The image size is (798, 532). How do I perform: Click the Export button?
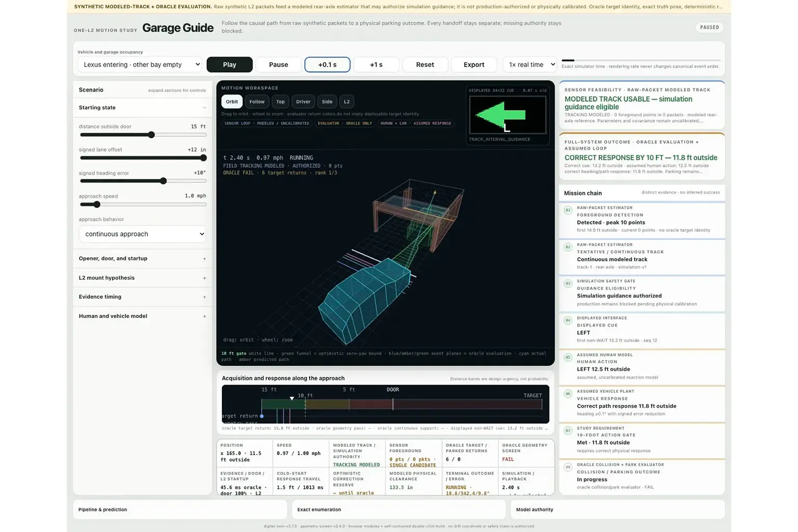[x=474, y=64]
